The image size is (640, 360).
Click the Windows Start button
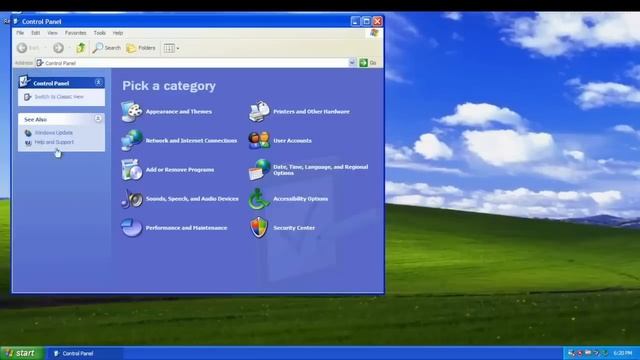tap(21, 353)
